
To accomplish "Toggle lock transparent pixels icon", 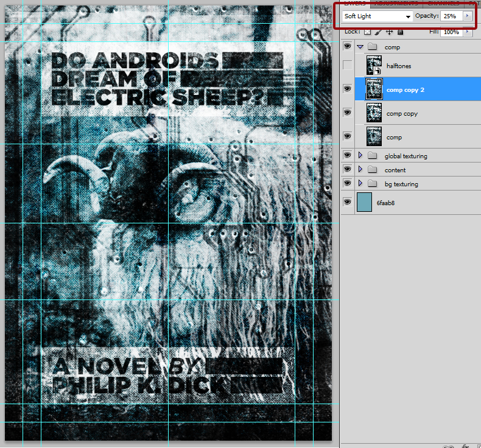I will point(367,32).
